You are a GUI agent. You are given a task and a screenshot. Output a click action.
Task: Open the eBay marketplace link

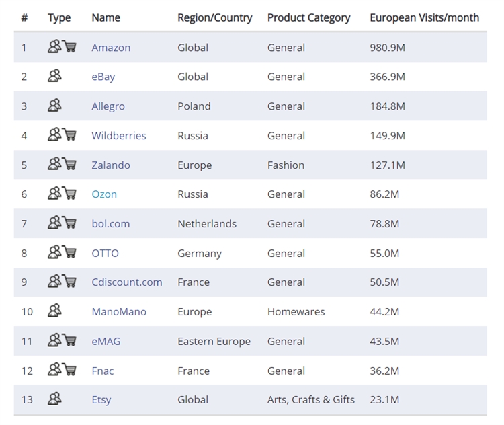tap(103, 77)
